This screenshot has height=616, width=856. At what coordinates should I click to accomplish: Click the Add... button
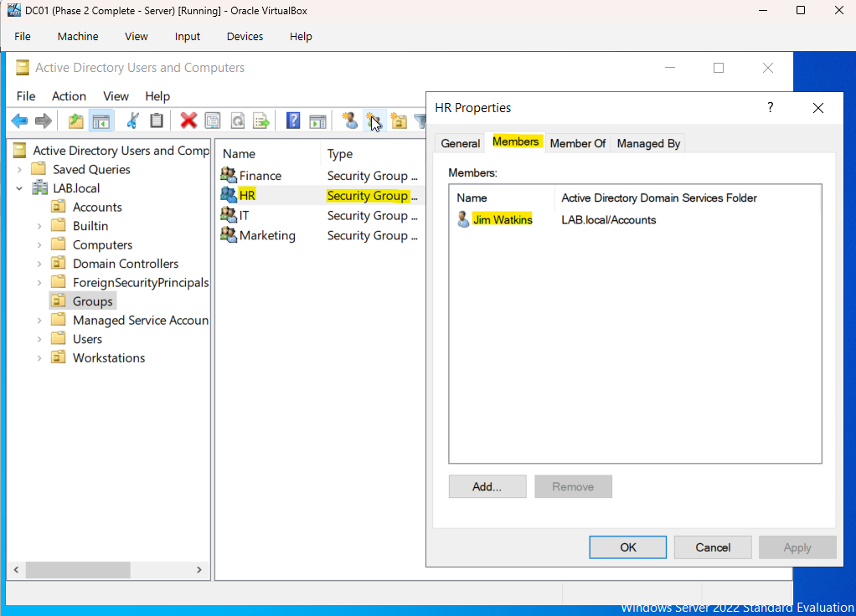pyautogui.click(x=487, y=486)
